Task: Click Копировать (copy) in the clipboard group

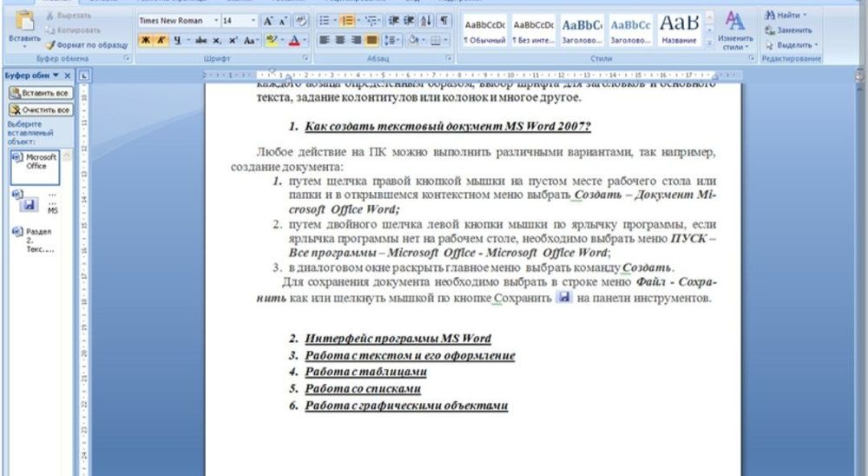Action: coord(73,30)
